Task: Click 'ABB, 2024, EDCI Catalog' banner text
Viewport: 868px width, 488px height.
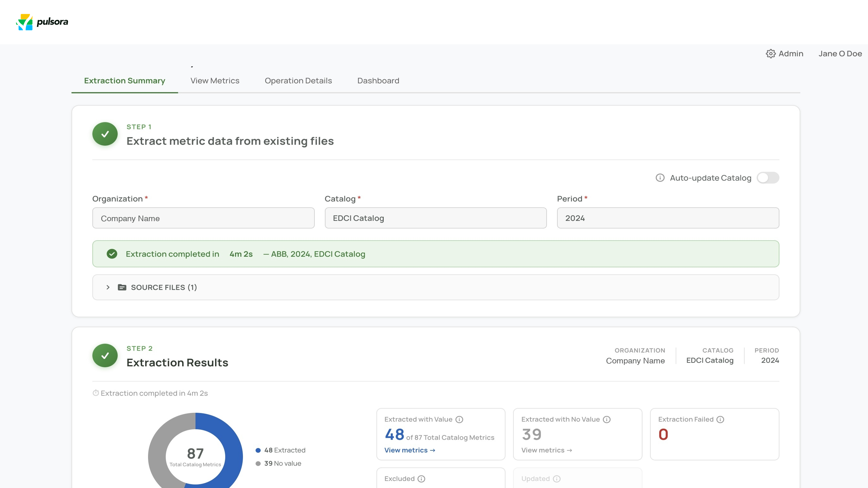Action: [x=318, y=254]
